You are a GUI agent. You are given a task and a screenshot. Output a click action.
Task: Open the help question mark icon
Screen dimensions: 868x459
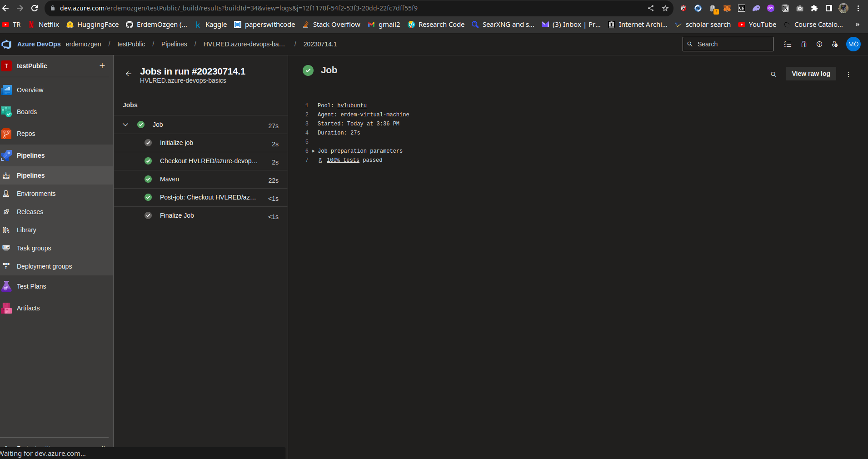pos(819,44)
